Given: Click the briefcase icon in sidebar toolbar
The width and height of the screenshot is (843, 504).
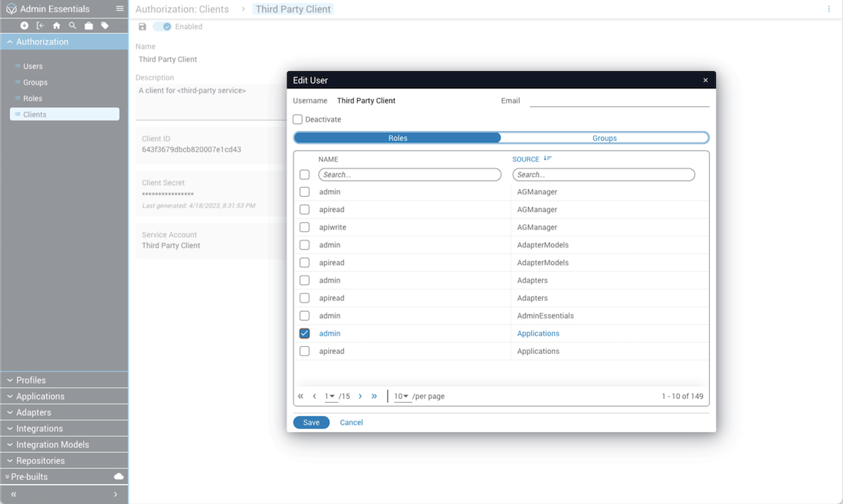Looking at the screenshot, I should (89, 26).
